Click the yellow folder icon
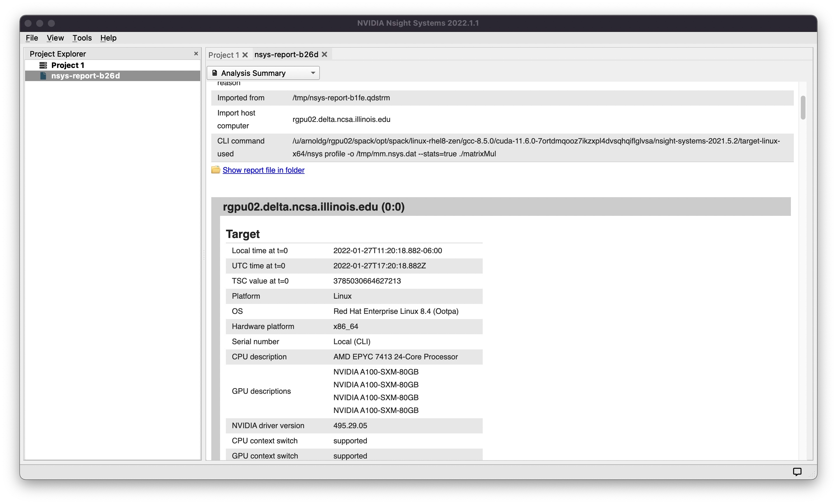 216,170
